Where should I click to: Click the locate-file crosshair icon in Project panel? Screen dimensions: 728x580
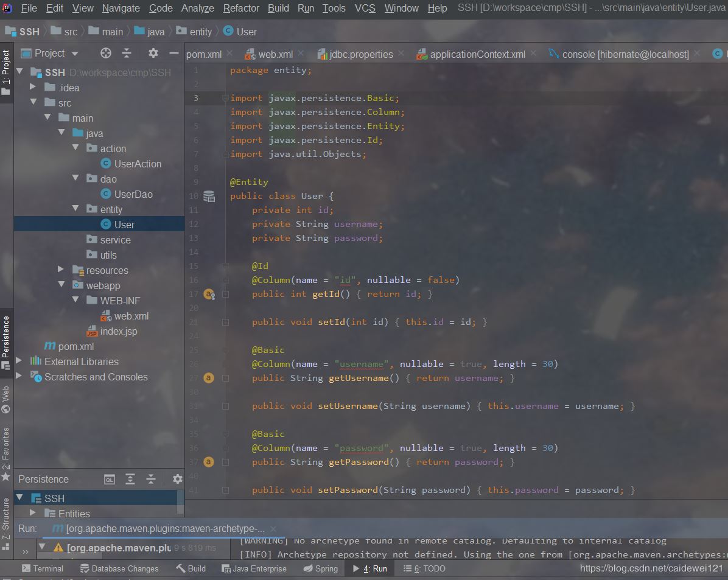pyautogui.click(x=105, y=53)
